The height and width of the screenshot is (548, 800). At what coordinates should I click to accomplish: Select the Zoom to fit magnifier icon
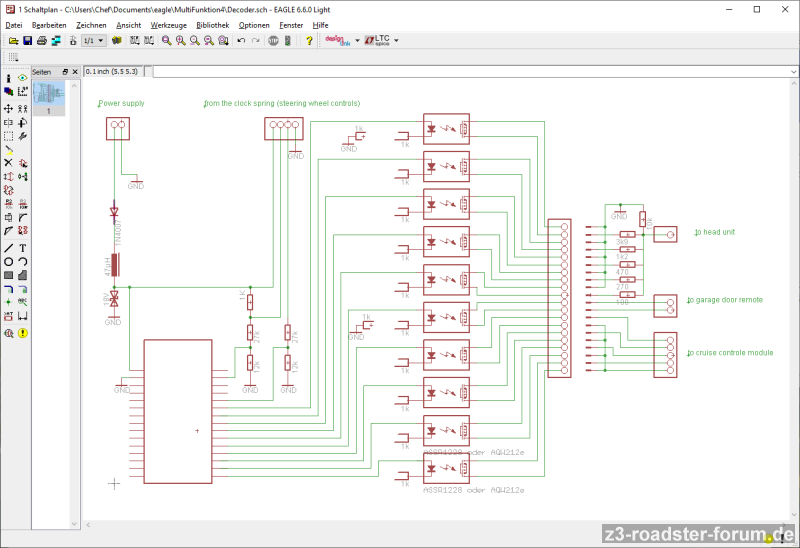click(x=166, y=41)
